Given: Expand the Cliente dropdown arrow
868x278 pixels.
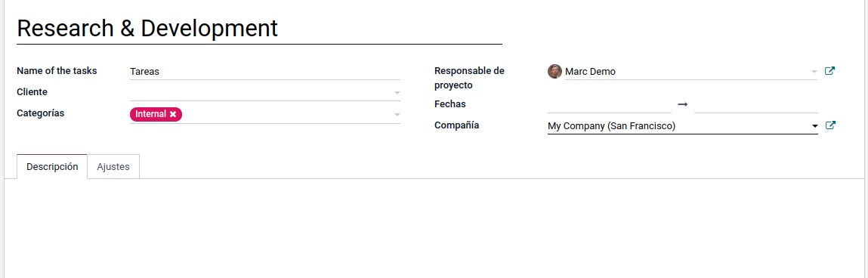Looking at the screenshot, I should pyautogui.click(x=397, y=93).
